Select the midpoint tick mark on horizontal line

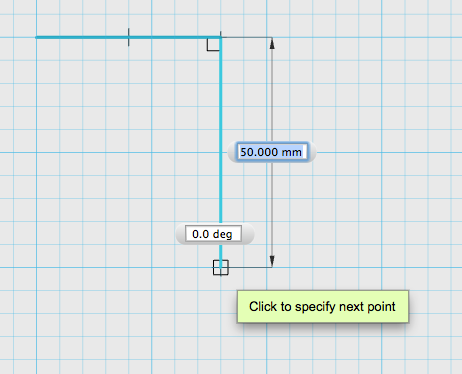pos(129,37)
